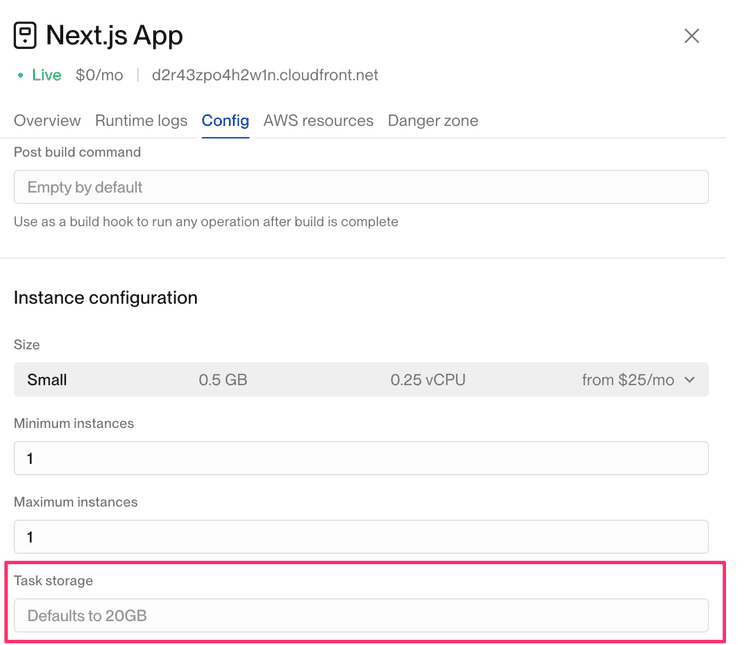Close the Next.js App panel
The width and height of the screenshot is (750, 645).
691,36
